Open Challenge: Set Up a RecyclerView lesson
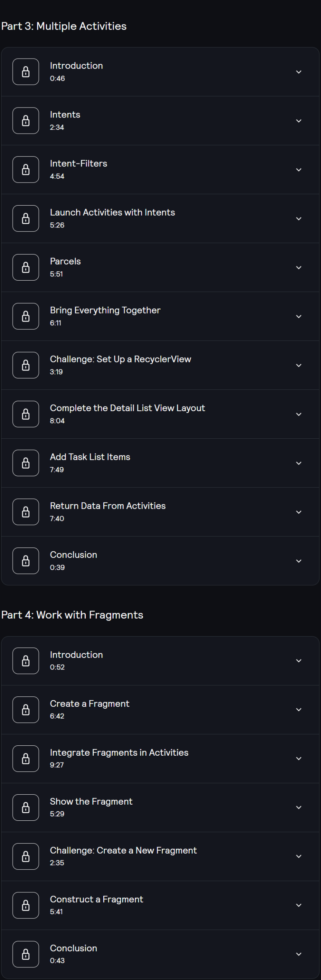This screenshot has height=980, width=321. coord(121,359)
